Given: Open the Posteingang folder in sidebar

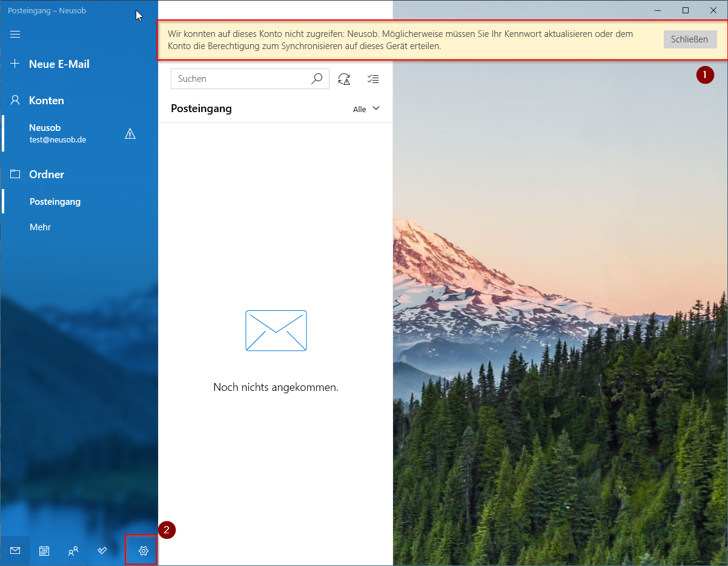Looking at the screenshot, I should coord(79,201).
